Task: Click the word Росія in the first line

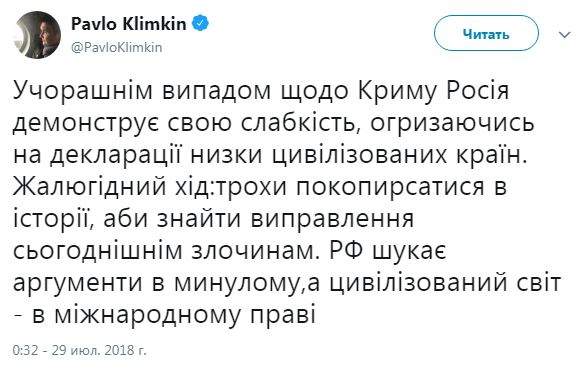Action: 477,91
